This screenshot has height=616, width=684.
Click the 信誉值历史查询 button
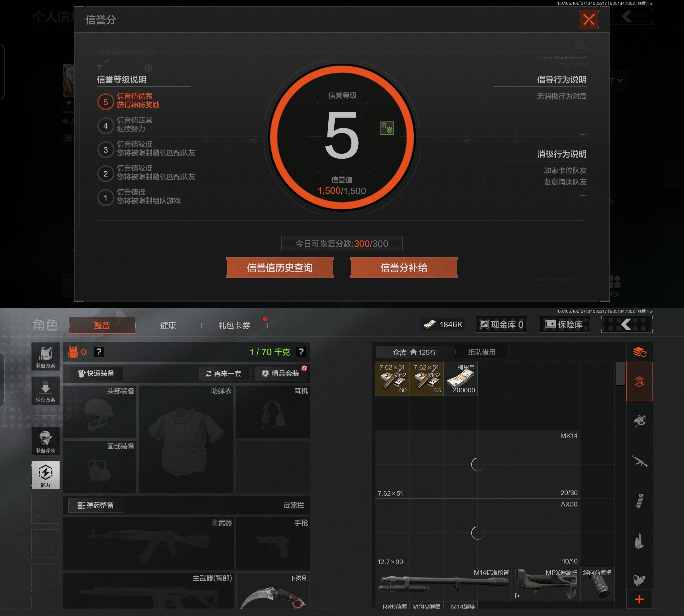click(280, 268)
